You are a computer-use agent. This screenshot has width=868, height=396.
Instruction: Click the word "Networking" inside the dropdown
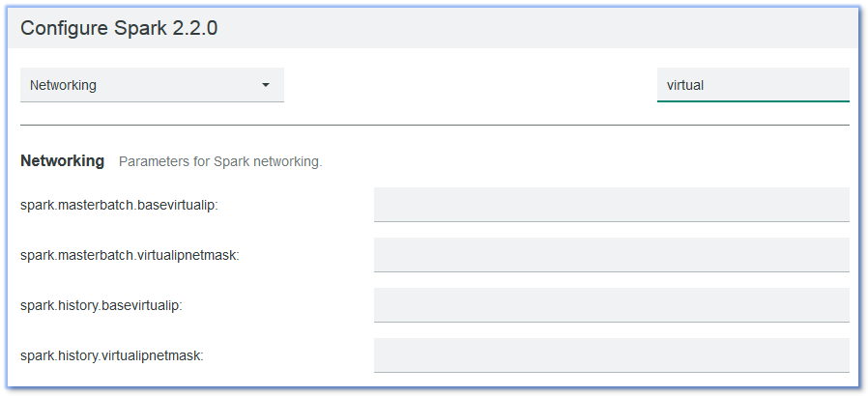tap(64, 85)
